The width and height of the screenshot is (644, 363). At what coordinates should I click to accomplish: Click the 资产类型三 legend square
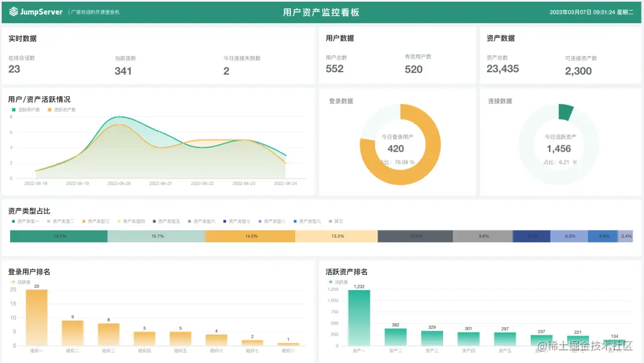pyautogui.click(x=84, y=222)
